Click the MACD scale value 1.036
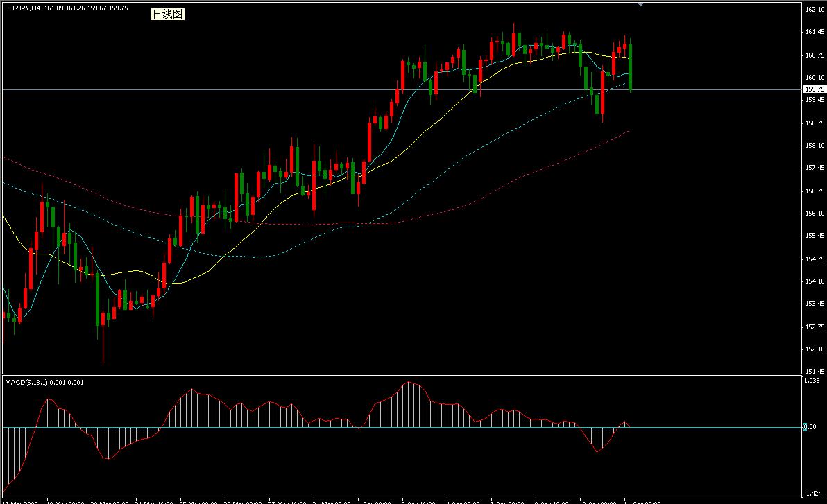 pyautogui.click(x=812, y=380)
